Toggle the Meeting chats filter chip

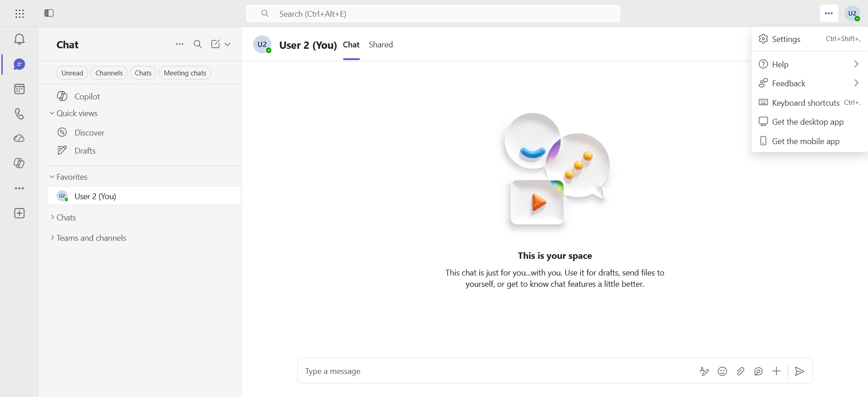(185, 73)
